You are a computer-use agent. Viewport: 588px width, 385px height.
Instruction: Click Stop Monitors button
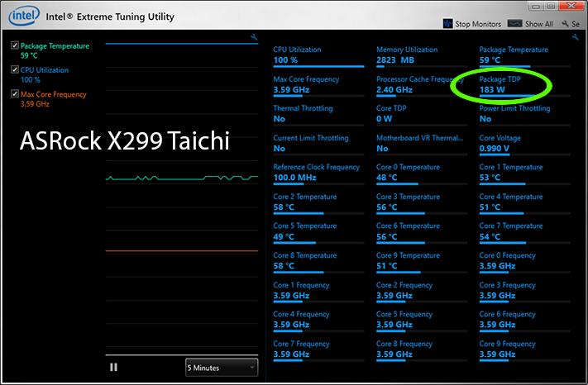click(472, 24)
